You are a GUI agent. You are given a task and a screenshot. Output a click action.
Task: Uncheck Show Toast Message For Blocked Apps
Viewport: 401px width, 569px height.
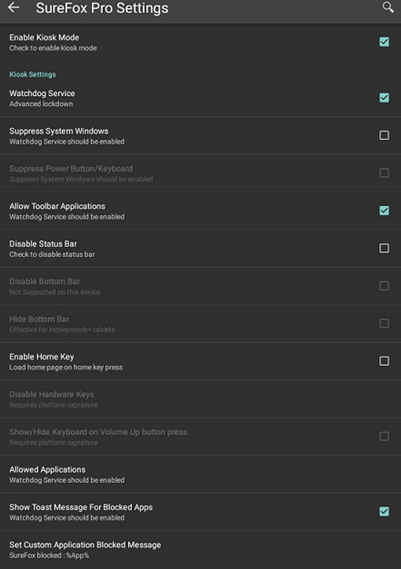(384, 512)
